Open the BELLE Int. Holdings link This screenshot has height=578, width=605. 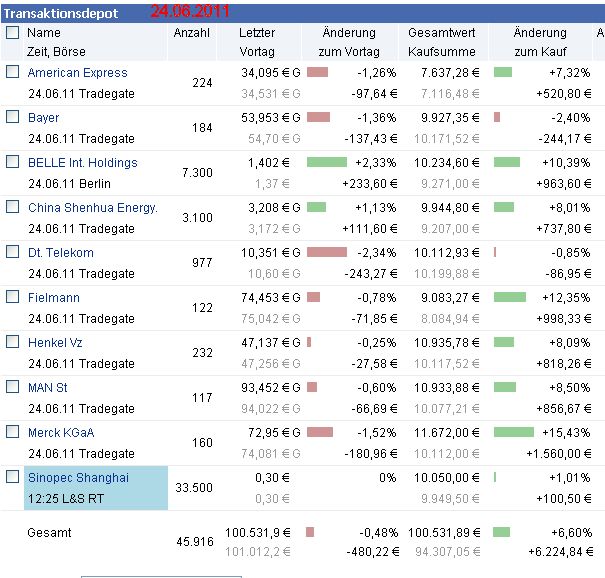(83, 163)
